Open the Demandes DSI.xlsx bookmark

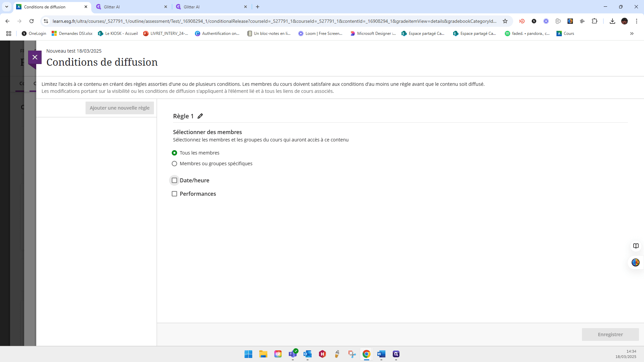pos(72,34)
